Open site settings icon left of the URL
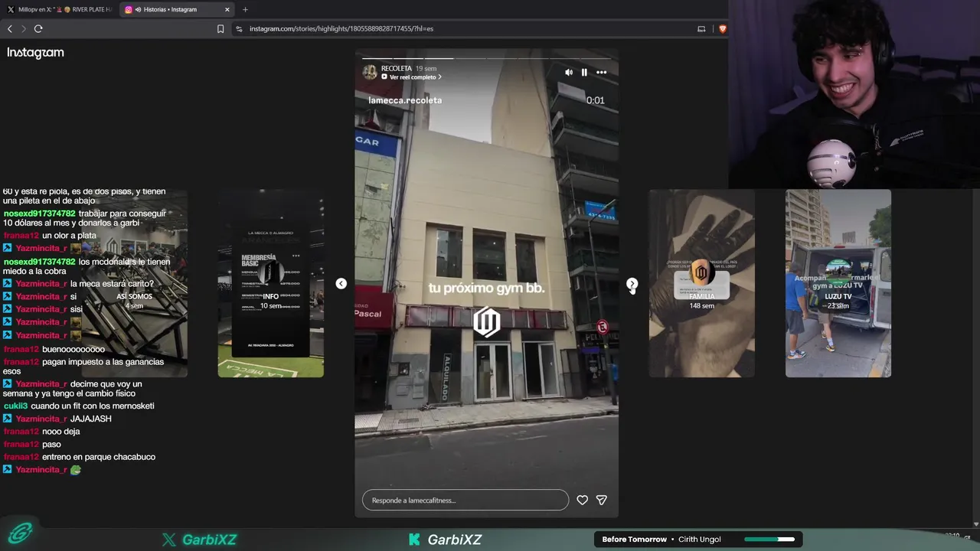The width and height of the screenshot is (980, 551). point(240,28)
